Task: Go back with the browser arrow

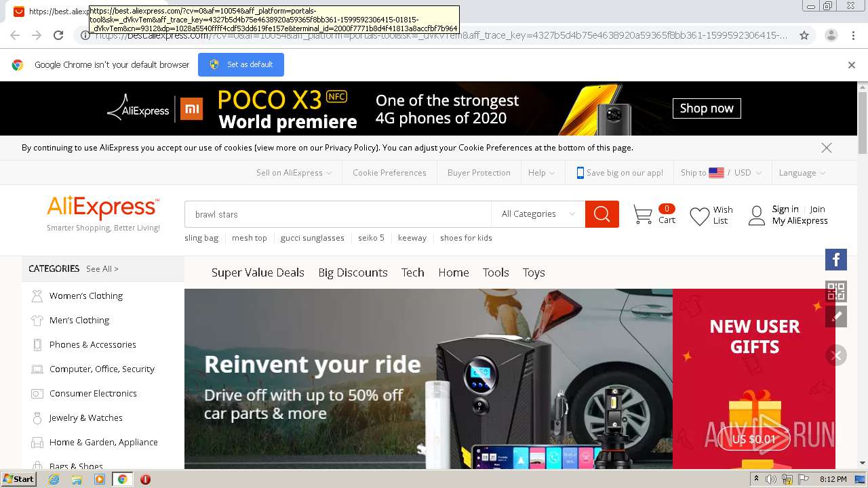Action: [15, 35]
